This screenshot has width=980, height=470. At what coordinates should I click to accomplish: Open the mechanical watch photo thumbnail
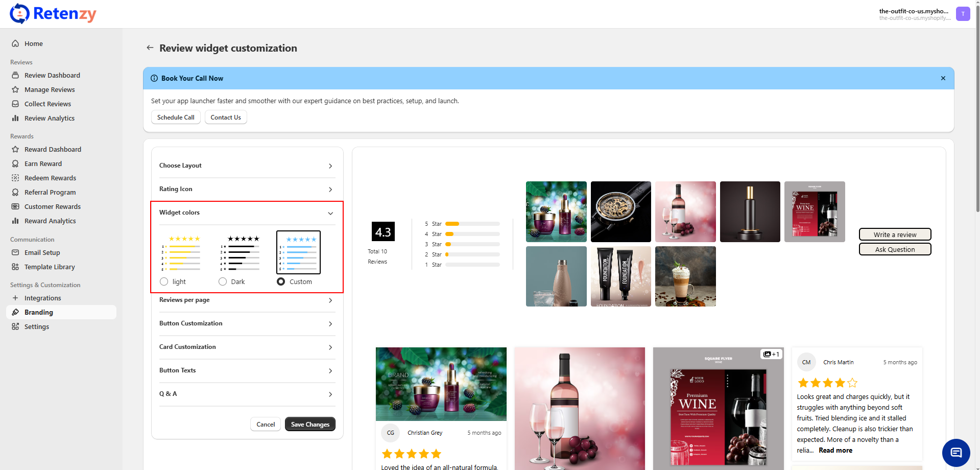(620, 212)
